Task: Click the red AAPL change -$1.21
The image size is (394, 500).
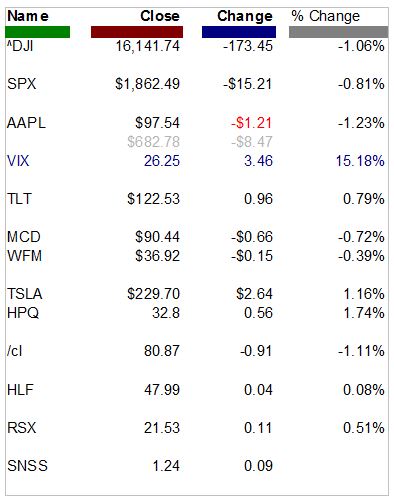Action: [x=252, y=123]
